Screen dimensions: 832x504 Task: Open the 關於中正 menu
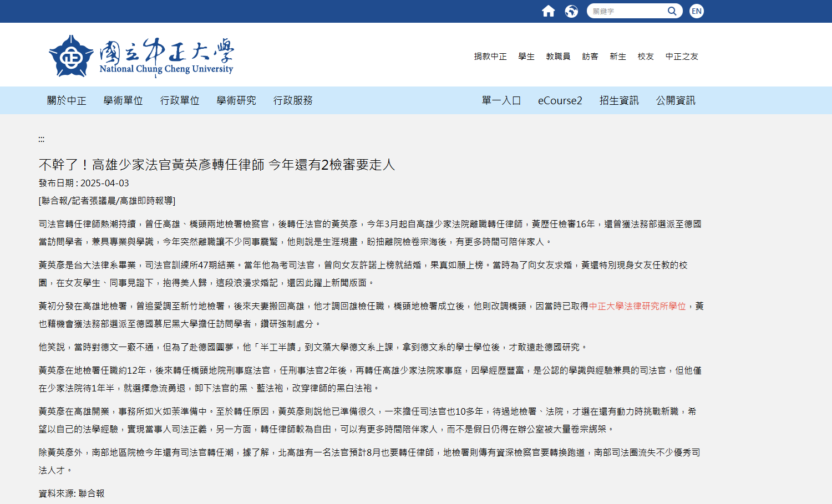[x=67, y=100]
